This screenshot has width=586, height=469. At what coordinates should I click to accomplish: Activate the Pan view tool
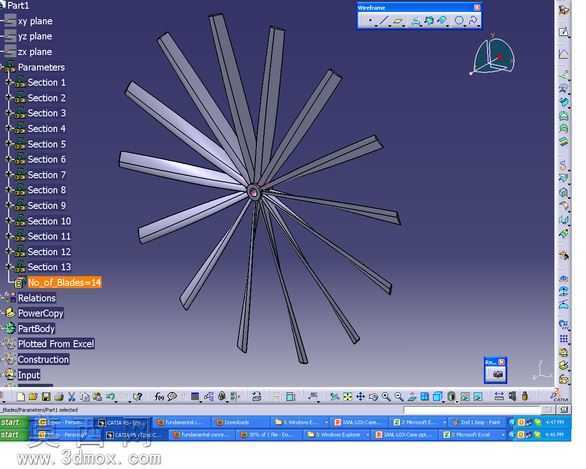(360, 397)
